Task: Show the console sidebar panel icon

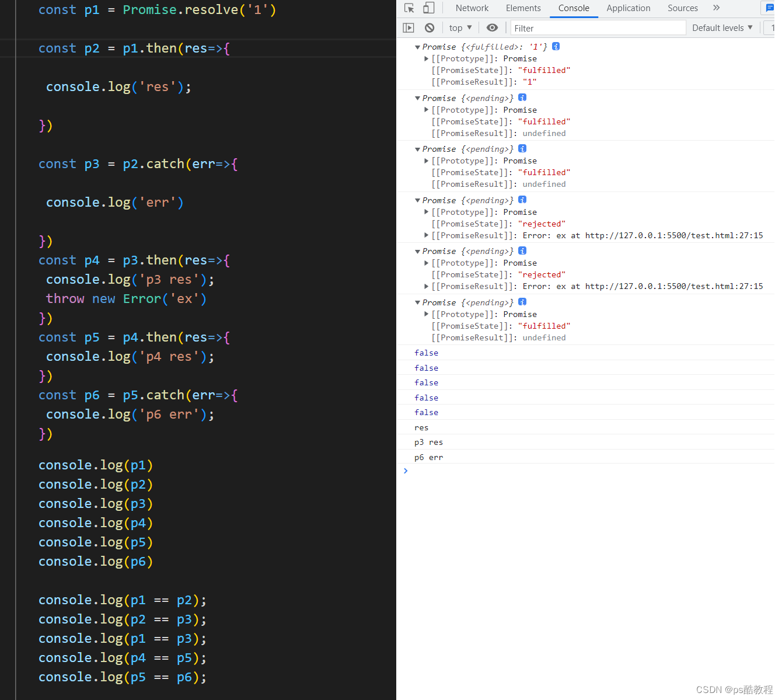Action: coord(409,28)
